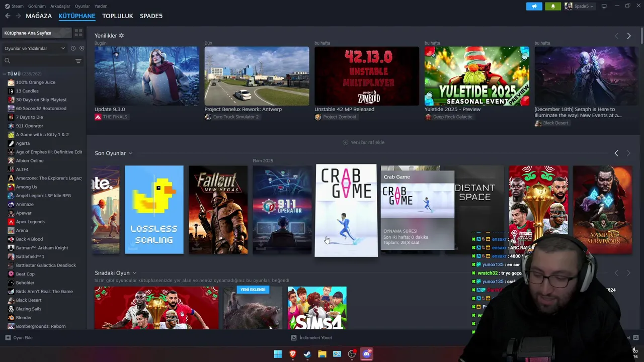Toggle the grid collections view icon

tap(78, 33)
